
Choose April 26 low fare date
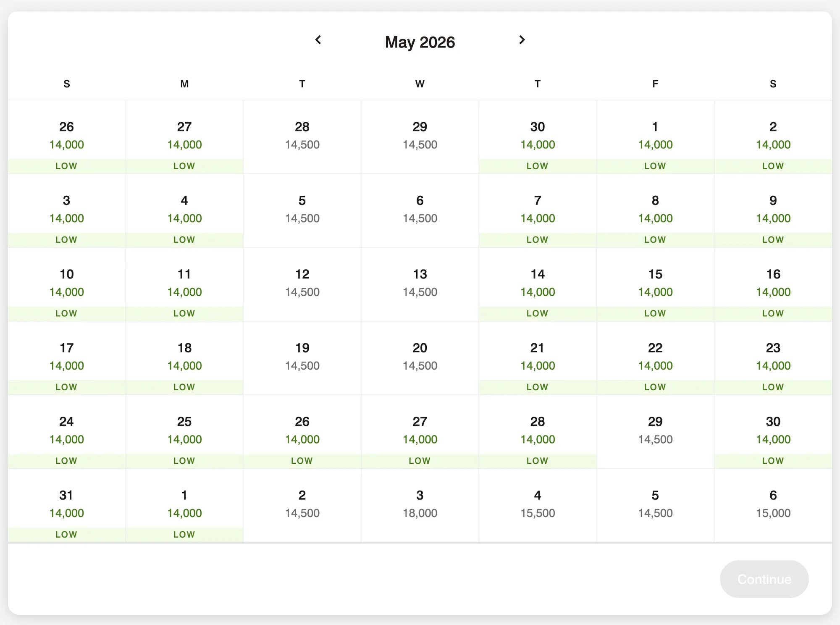pyautogui.click(x=67, y=137)
